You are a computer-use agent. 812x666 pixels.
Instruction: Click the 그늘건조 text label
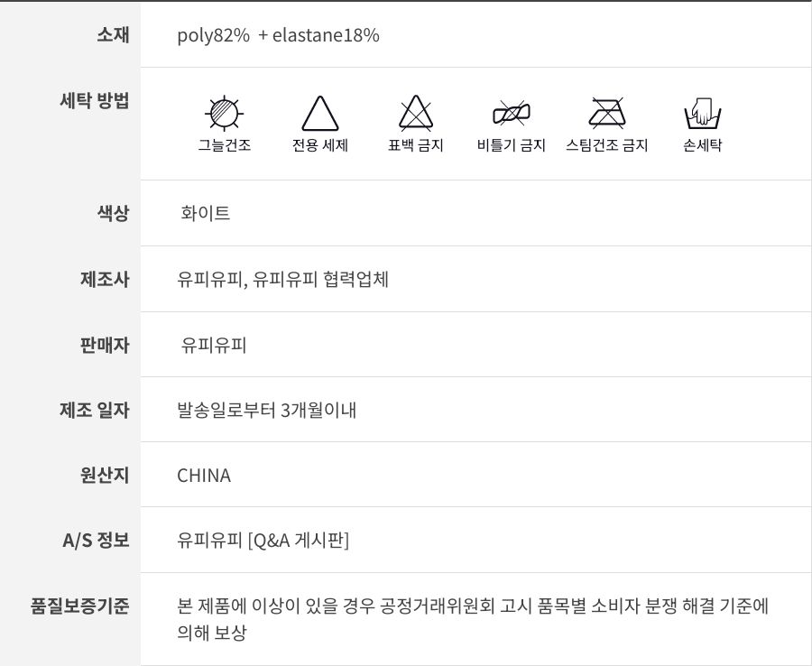(x=224, y=145)
